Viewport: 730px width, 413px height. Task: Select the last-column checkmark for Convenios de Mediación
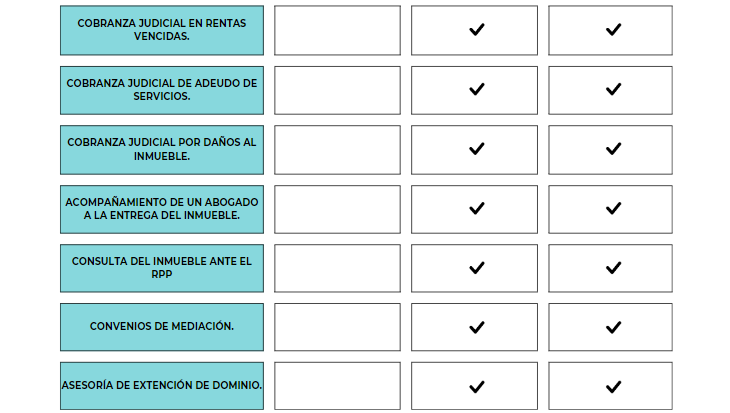click(x=613, y=327)
